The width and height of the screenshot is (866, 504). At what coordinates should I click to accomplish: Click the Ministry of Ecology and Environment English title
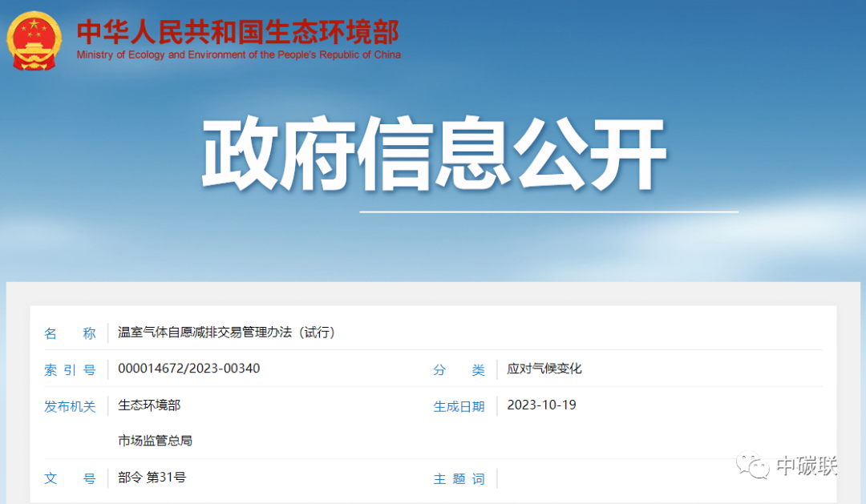click(239, 54)
